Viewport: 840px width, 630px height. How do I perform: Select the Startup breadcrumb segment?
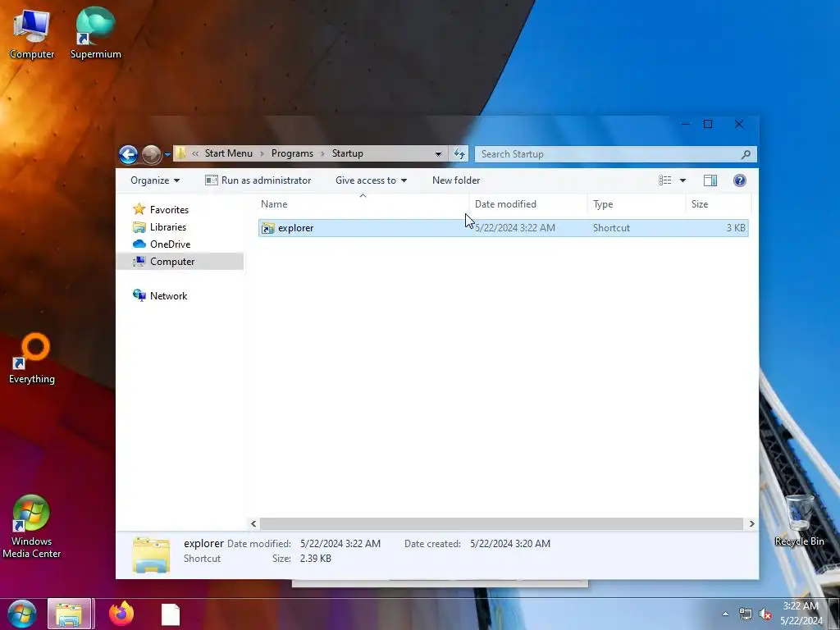347,153
